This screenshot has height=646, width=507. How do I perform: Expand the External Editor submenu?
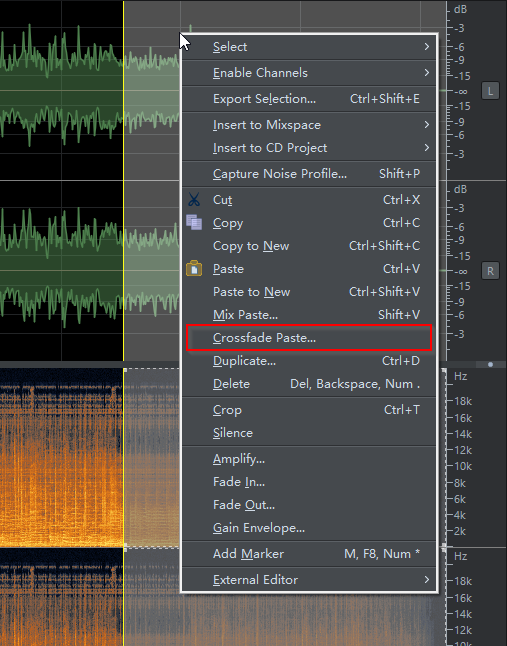click(309, 580)
